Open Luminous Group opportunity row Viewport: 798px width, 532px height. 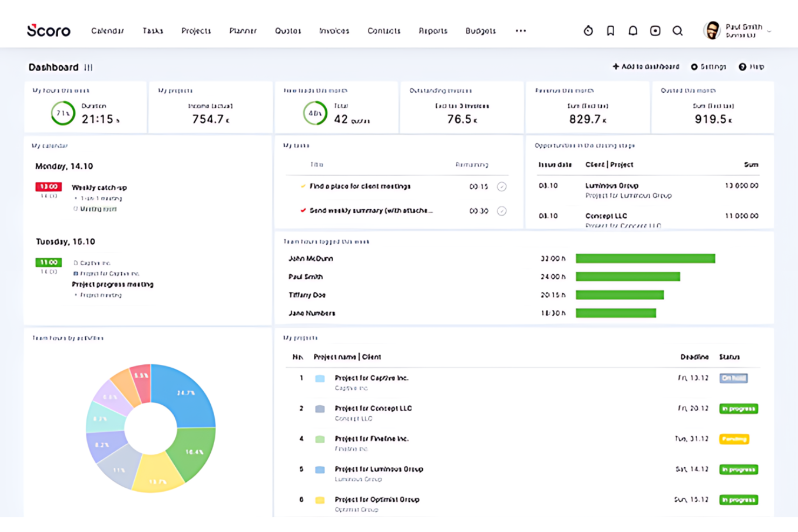(x=648, y=190)
